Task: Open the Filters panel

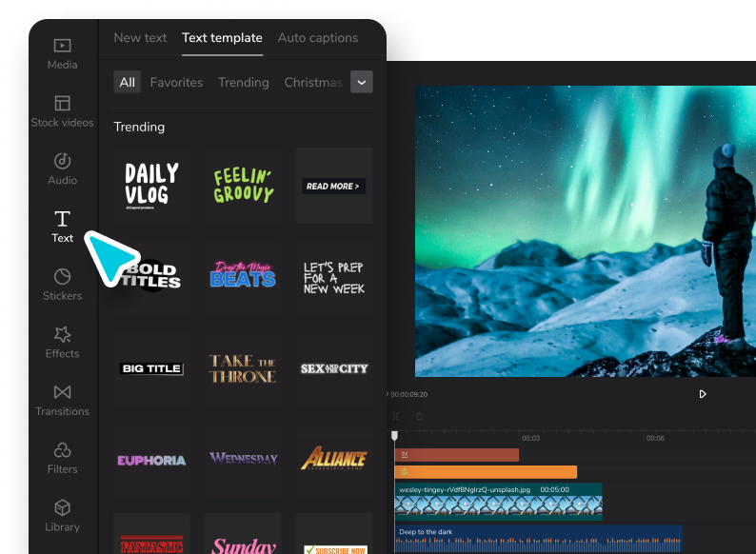Action: point(62,459)
